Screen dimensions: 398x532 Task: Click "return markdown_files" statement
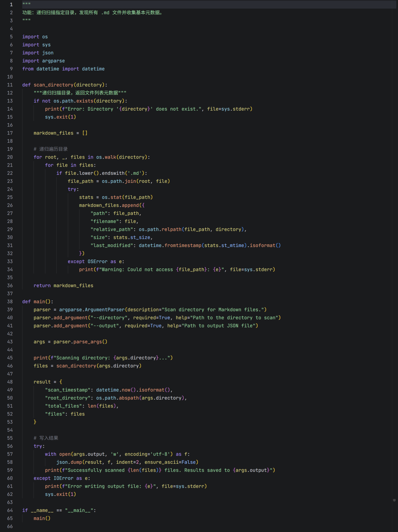pos(63,286)
